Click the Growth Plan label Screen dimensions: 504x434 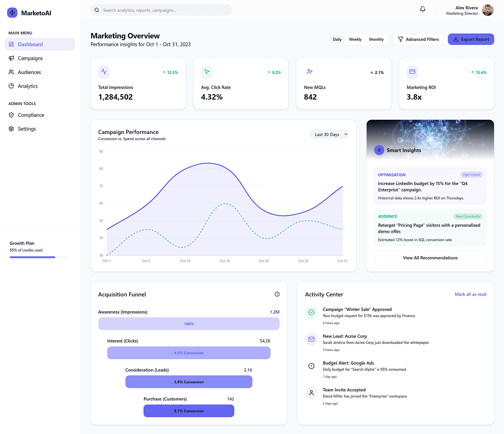point(22,243)
